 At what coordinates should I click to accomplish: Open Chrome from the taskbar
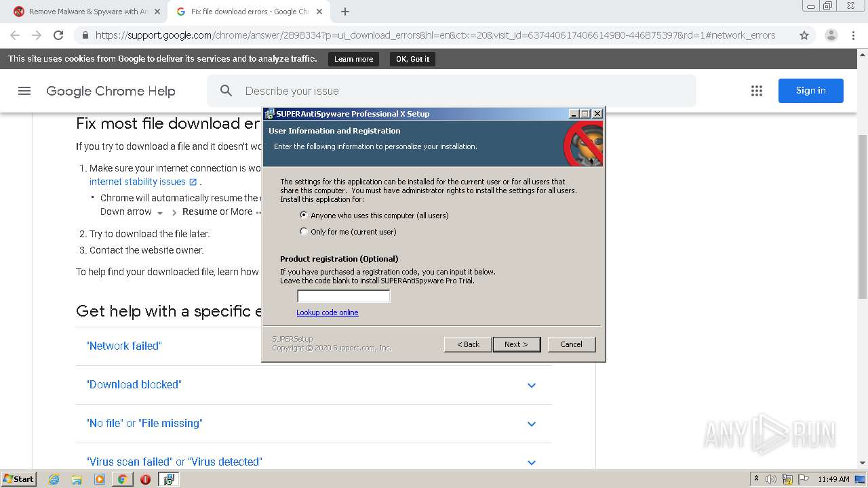122,479
